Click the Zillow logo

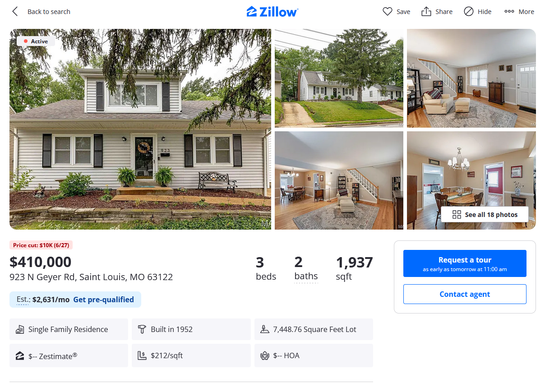(x=272, y=12)
